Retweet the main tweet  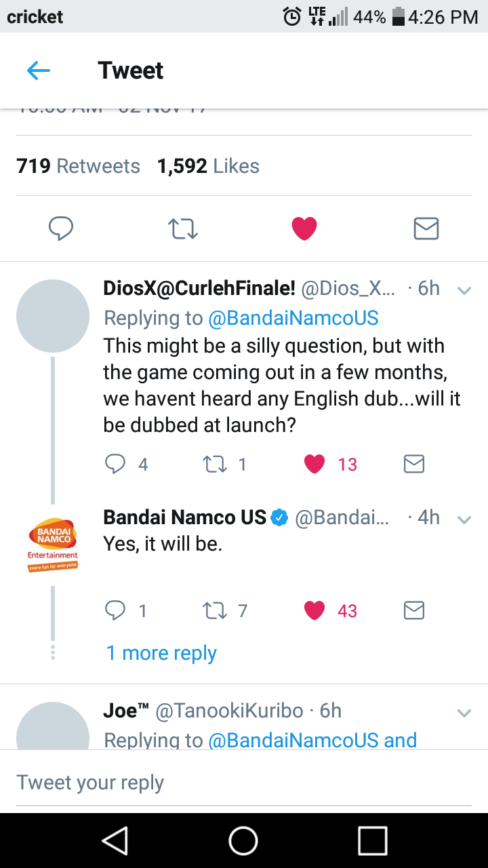[182, 229]
